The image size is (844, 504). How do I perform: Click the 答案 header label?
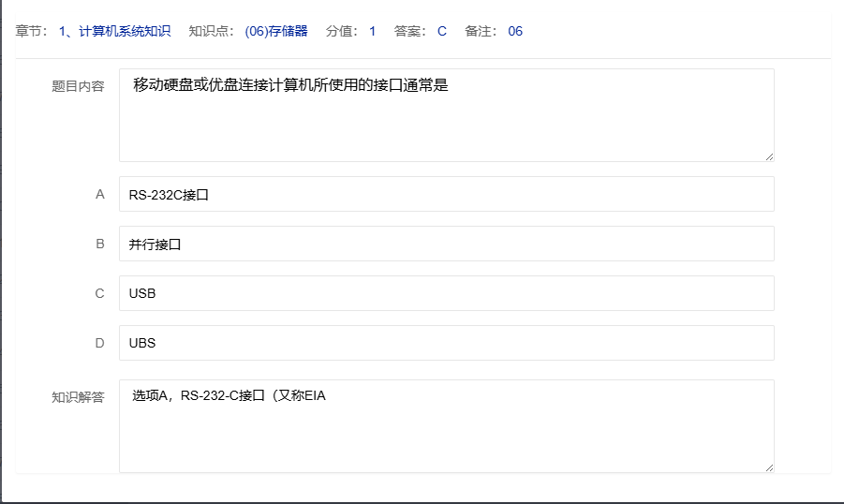410,31
